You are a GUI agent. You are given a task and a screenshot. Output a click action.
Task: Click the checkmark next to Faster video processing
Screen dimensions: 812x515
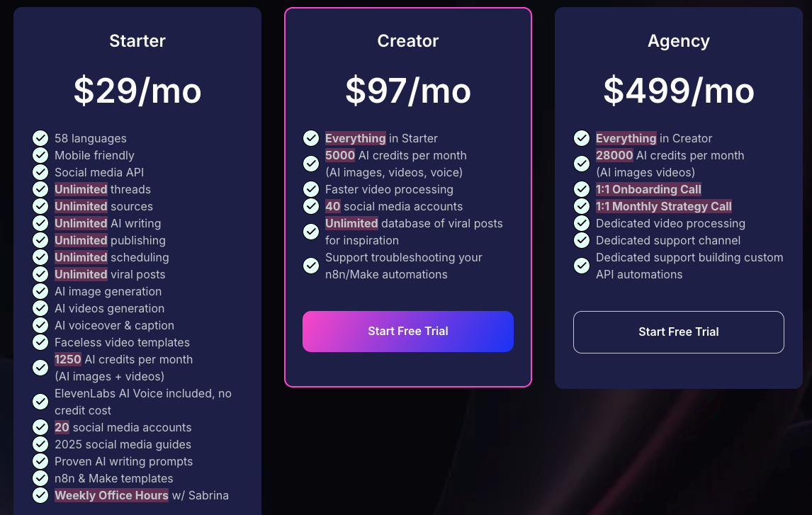(311, 189)
